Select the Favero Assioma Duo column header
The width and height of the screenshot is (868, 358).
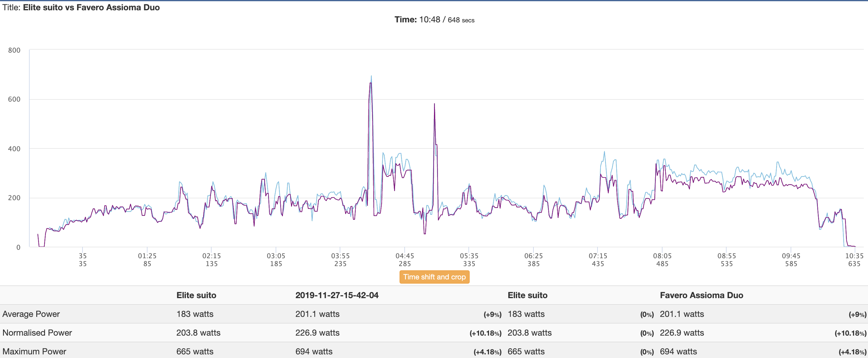[x=701, y=295]
